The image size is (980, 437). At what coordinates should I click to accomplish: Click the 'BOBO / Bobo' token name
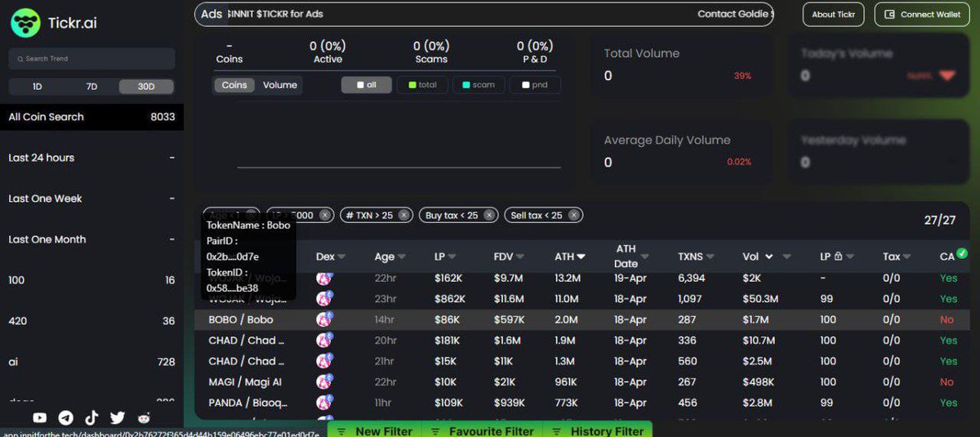[241, 319]
